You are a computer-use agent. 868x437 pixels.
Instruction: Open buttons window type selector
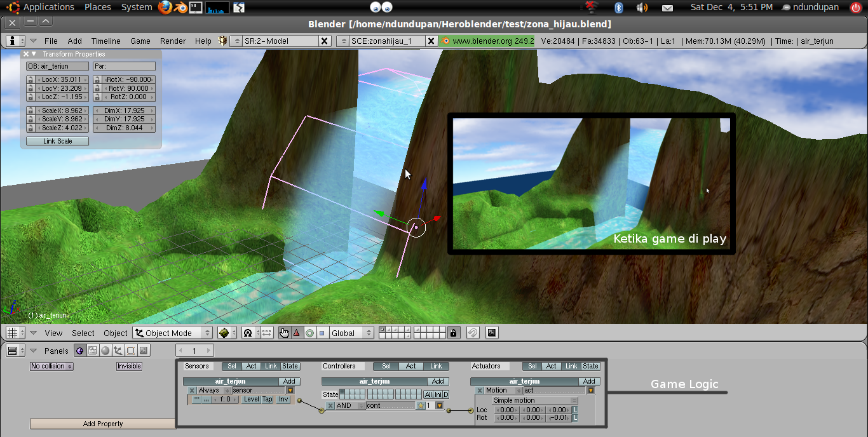click(15, 351)
